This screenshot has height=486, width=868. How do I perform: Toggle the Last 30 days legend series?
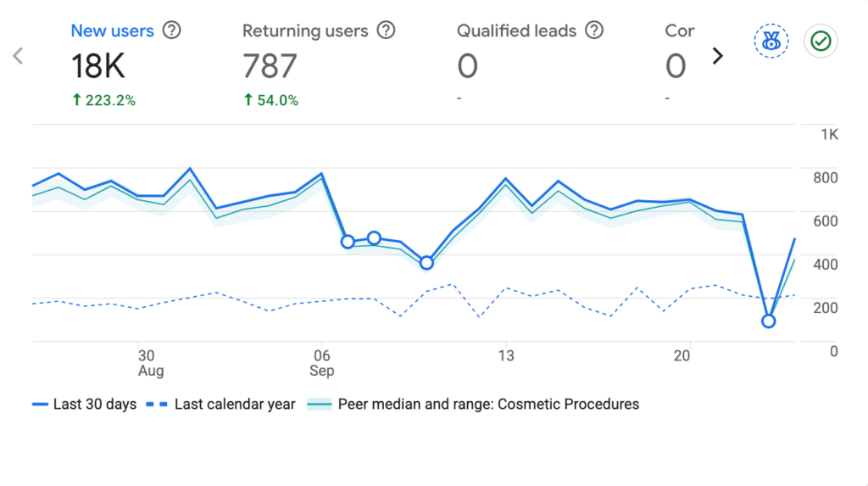tap(84, 404)
